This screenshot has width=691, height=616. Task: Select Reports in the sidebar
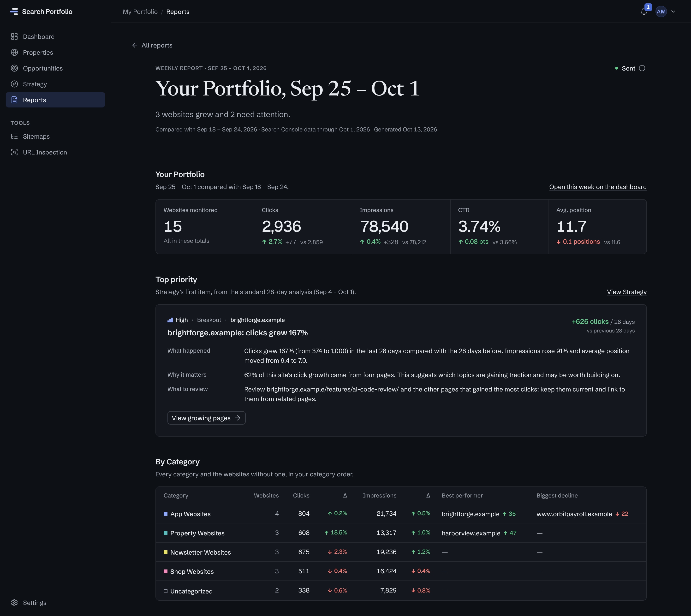pos(55,100)
